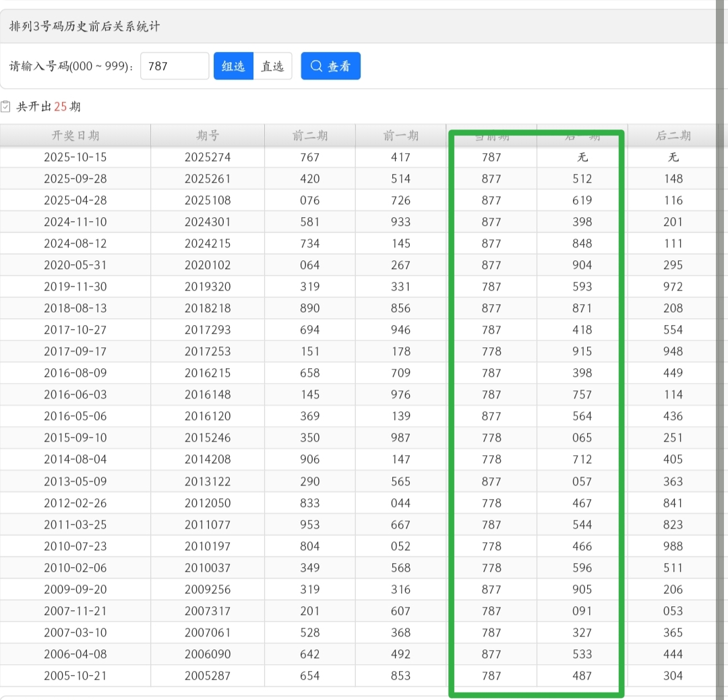The height and width of the screenshot is (700, 728).
Task: Select the date cell 2014-08-04
Action: [x=75, y=459]
